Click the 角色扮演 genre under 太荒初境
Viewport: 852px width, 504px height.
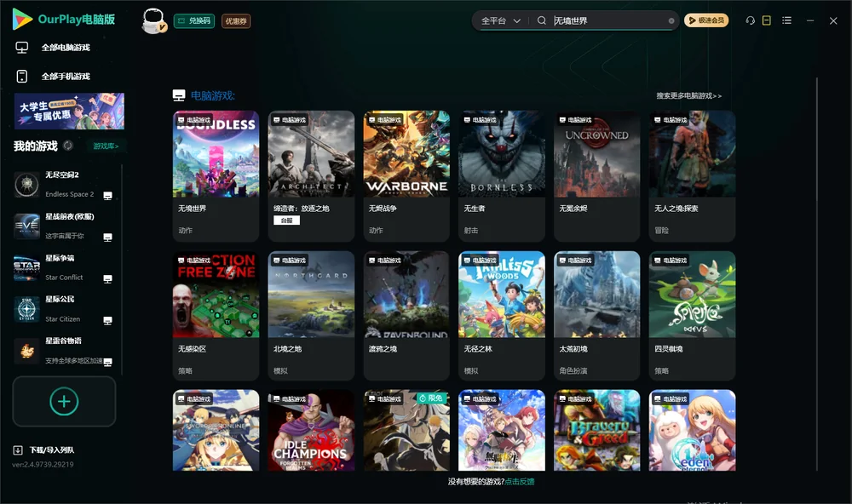pos(573,370)
